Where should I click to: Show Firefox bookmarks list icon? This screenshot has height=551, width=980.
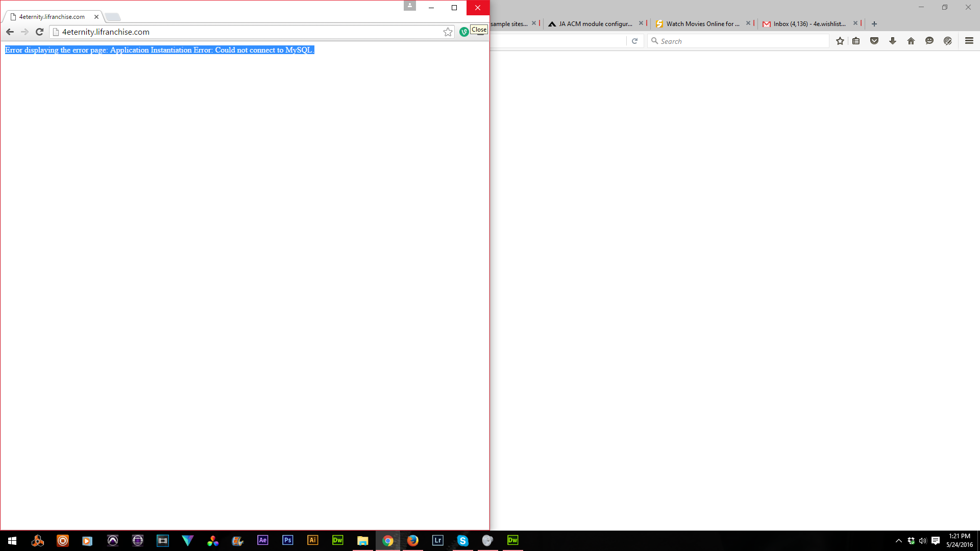[856, 41]
